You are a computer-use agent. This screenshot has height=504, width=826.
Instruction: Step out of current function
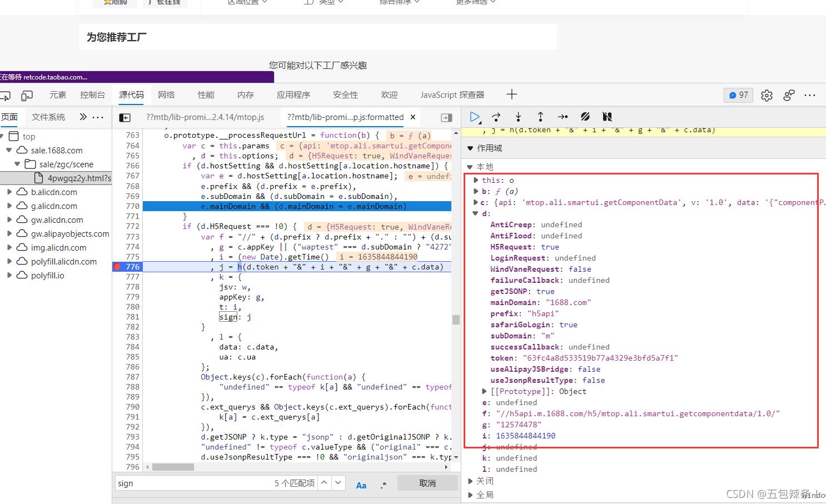point(540,117)
